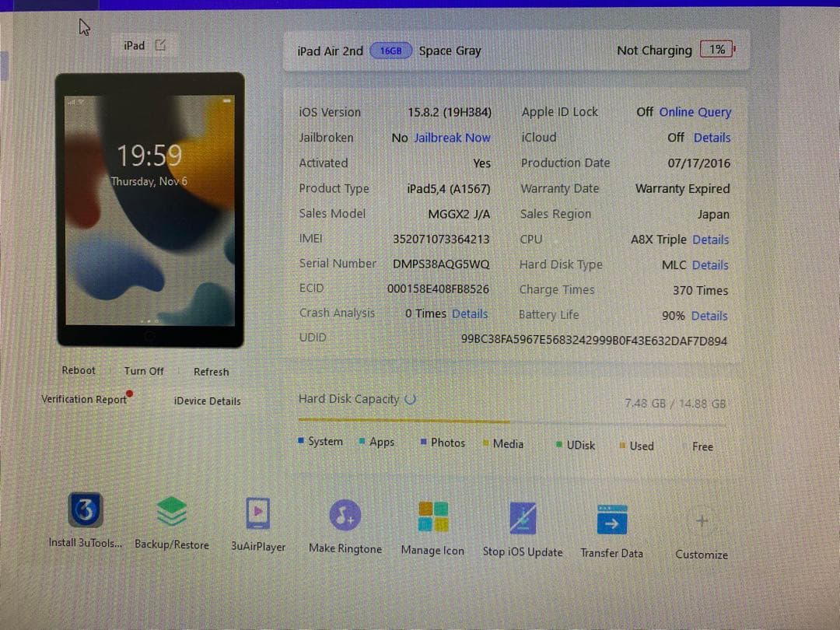Image resolution: width=840 pixels, height=630 pixels.
Task: Click the Space Gray color label
Action: point(450,51)
